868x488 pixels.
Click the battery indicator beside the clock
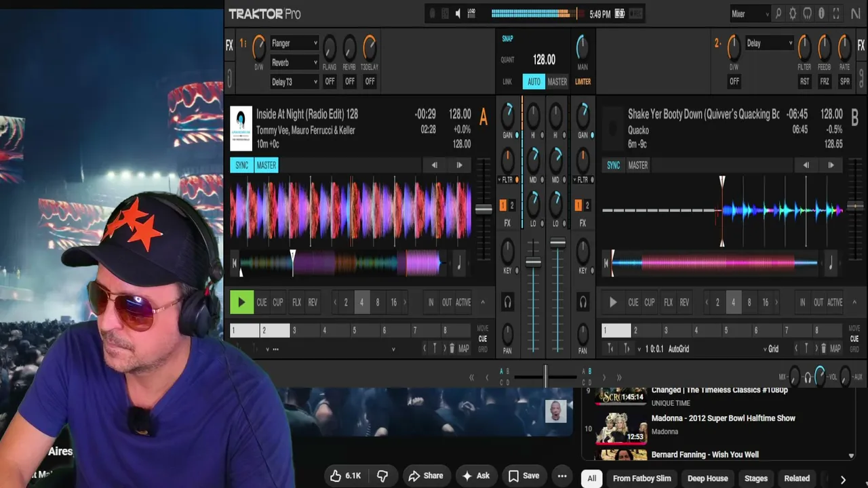coord(619,14)
